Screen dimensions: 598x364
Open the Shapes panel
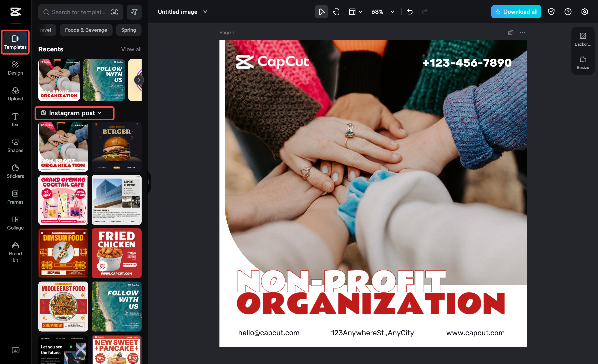15,146
